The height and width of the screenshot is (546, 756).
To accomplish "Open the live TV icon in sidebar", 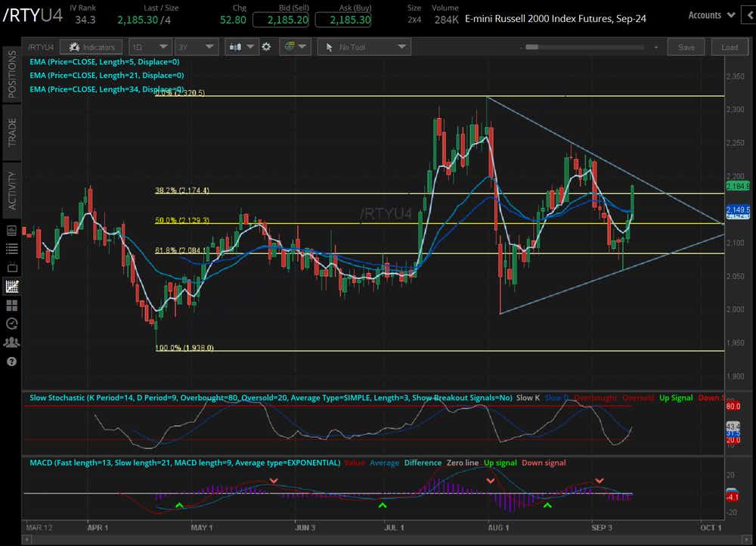I will (x=11, y=267).
